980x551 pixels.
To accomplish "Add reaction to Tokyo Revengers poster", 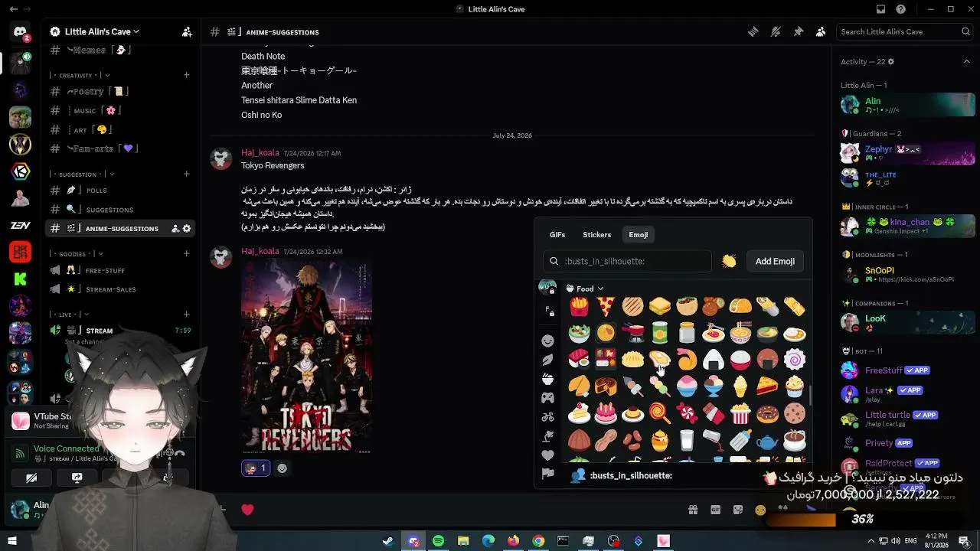I will [283, 468].
